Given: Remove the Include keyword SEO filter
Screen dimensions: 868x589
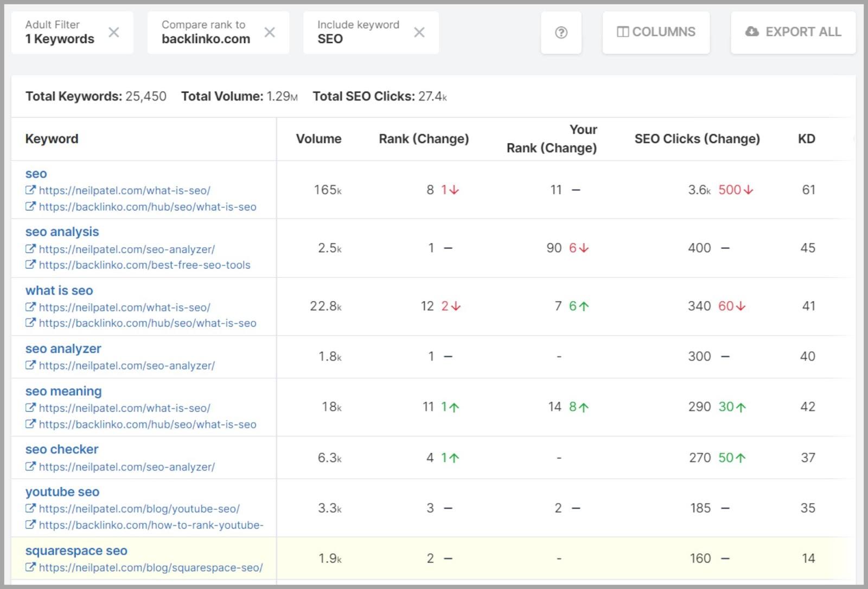Looking at the screenshot, I should pyautogui.click(x=419, y=33).
